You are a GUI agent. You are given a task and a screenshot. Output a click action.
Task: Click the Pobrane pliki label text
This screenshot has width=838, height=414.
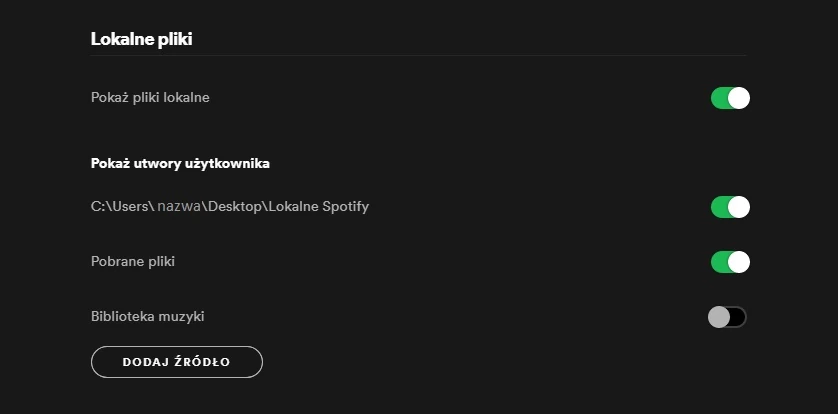(133, 262)
